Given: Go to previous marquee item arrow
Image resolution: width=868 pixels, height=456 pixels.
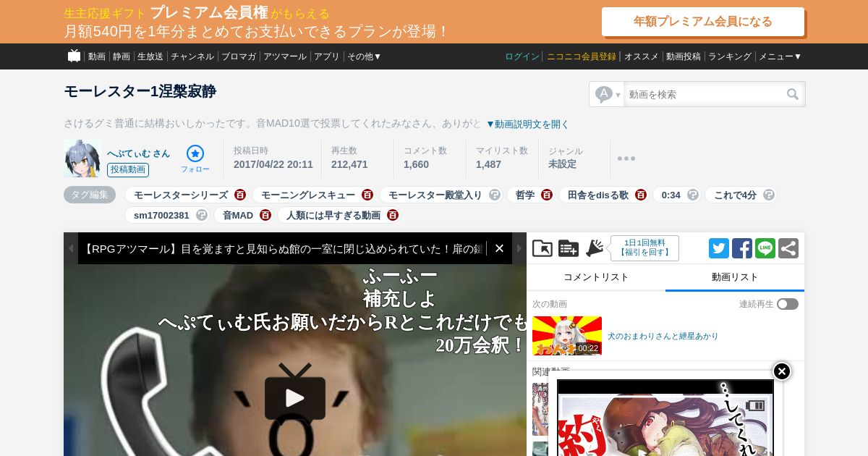Looking at the screenshot, I should 71,248.
